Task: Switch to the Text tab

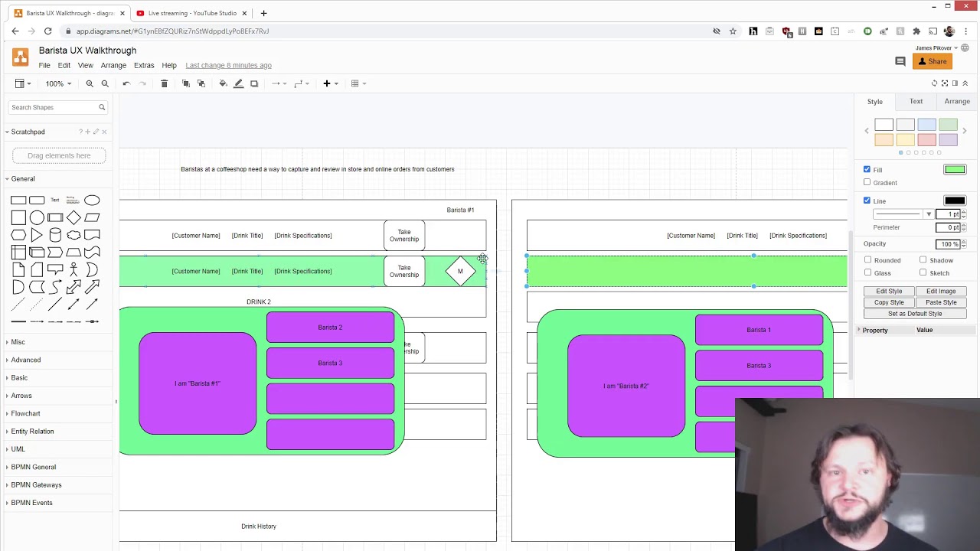Action: [916, 101]
